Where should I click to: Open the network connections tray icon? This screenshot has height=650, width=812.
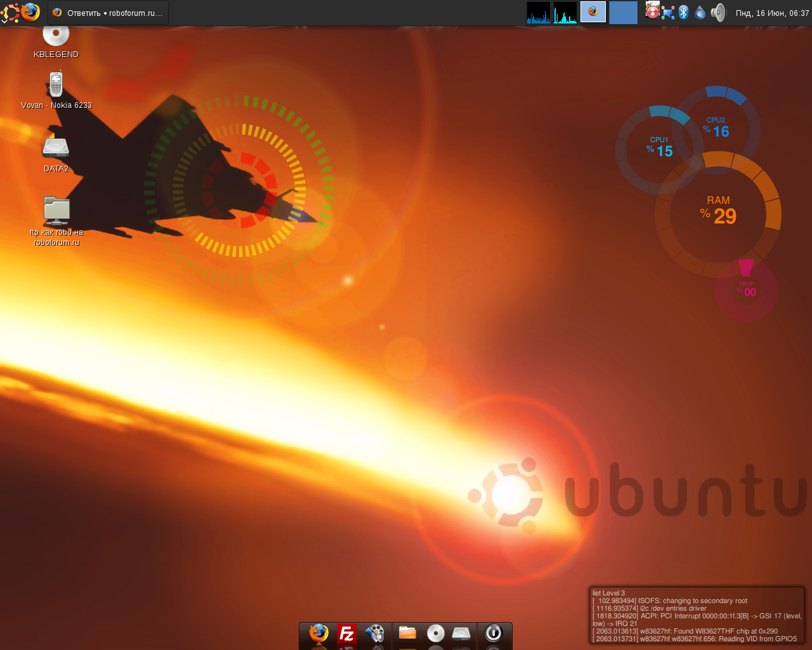(668, 13)
